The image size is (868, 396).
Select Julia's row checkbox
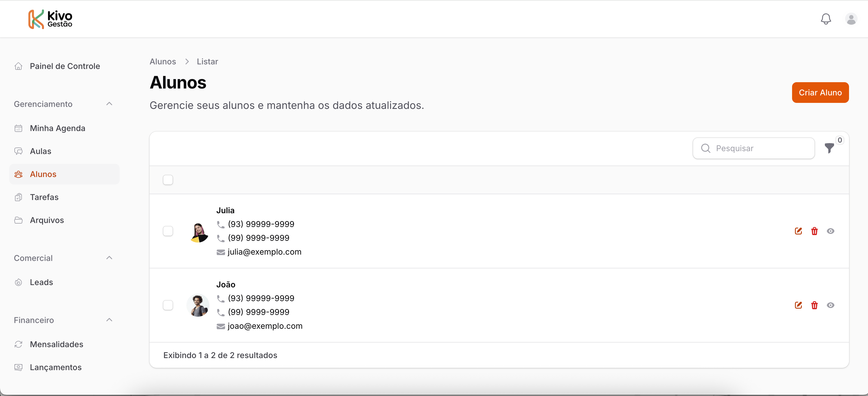click(x=168, y=231)
